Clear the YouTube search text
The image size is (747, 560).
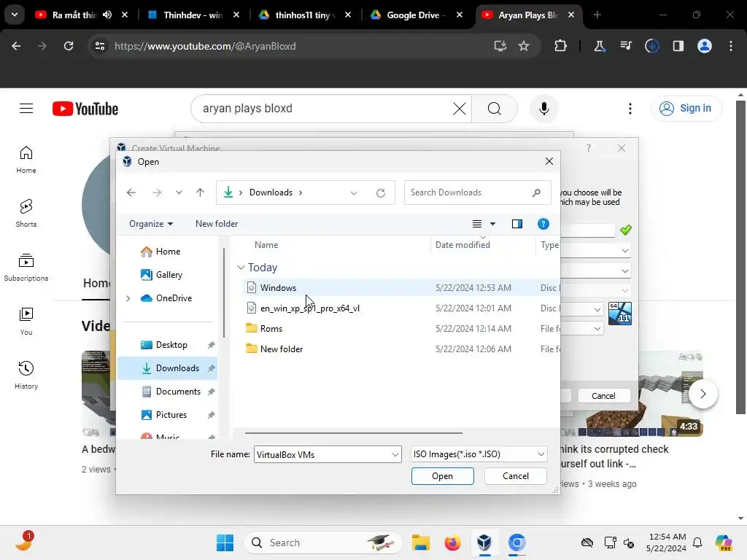click(x=460, y=109)
